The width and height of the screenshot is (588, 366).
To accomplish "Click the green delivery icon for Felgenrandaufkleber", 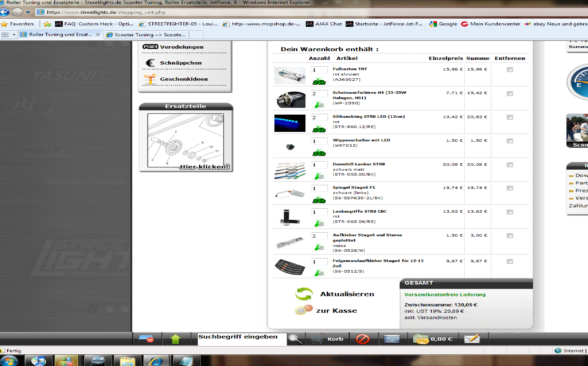I will (319, 273).
